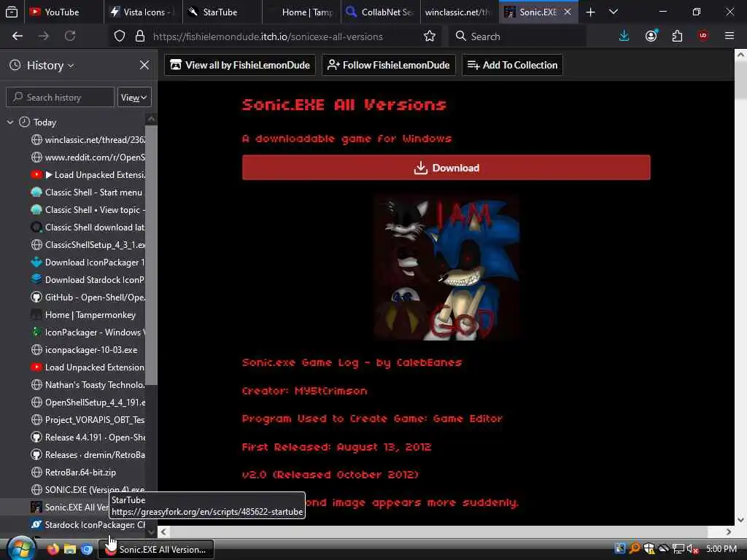Click Follow FishieLemonDude
This screenshot has width=747, height=560.
389,65
